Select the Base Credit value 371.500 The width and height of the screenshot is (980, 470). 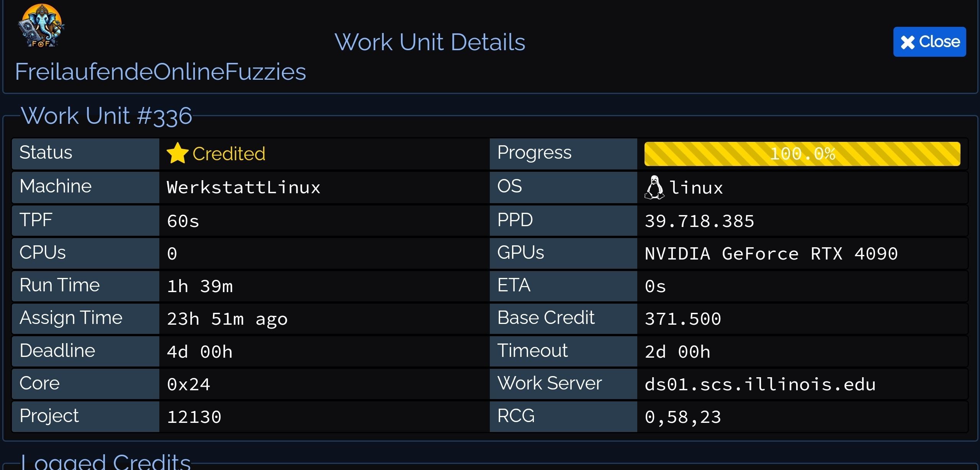click(683, 319)
